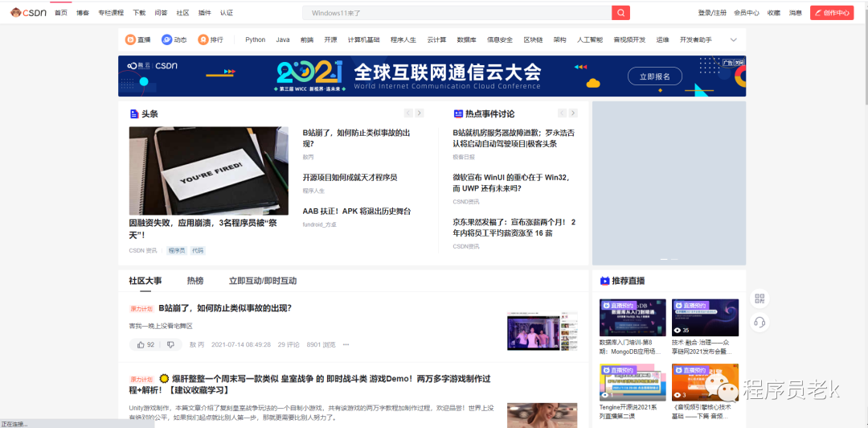Dislike the B站崩了 post thumbs-down
Image resolution: width=868 pixels, height=428 pixels.
click(x=170, y=344)
